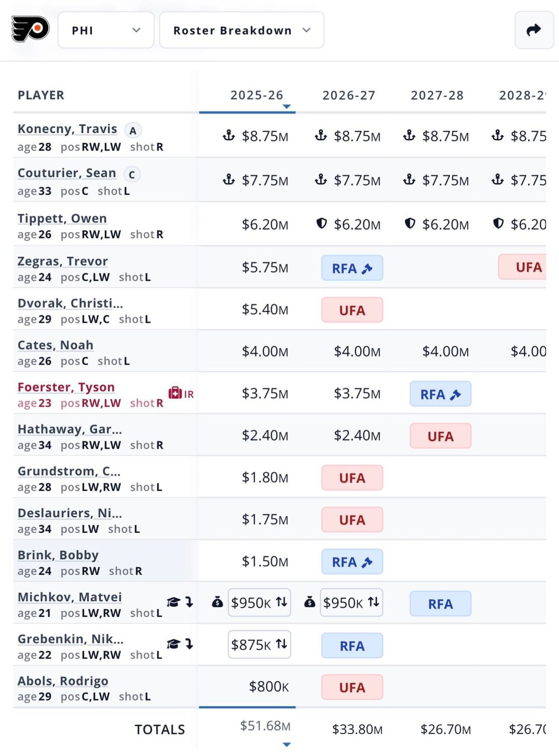Click Dvorak's 2026-27 UFA badge
This screenshot has width=559, height=756.
coord(352,310)
